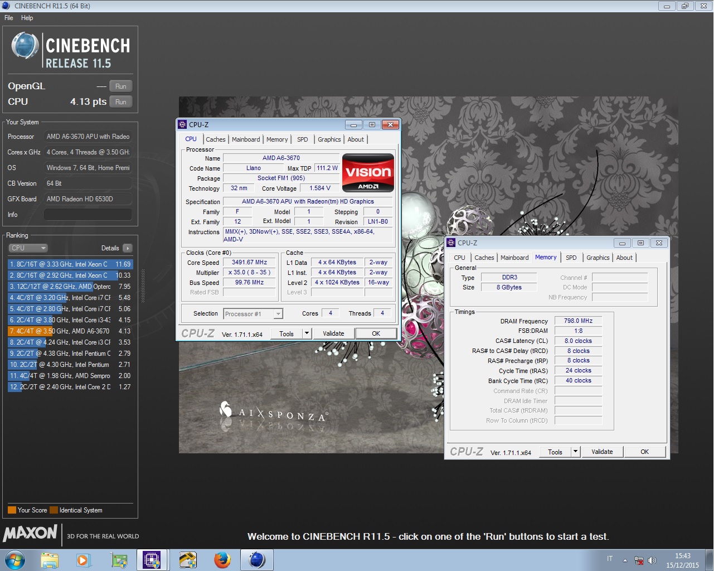Open About tab in front CPU-Z window

click(356, 139)
